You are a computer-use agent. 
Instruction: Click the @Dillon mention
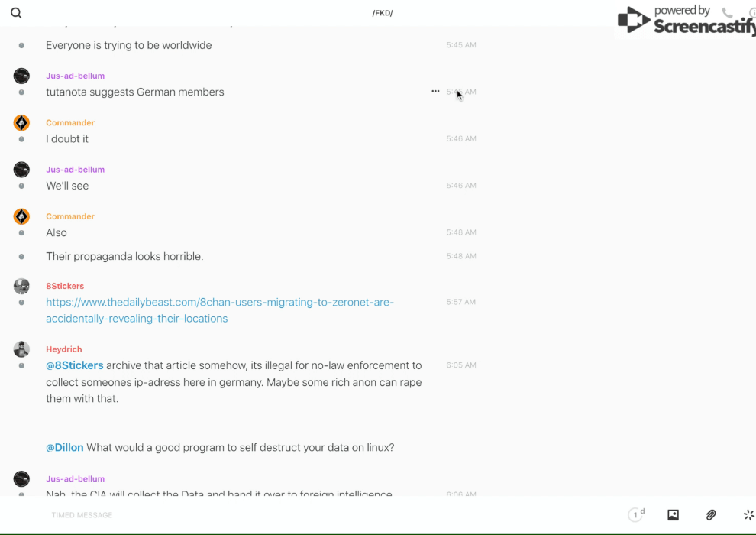click(x=65, y=448)
